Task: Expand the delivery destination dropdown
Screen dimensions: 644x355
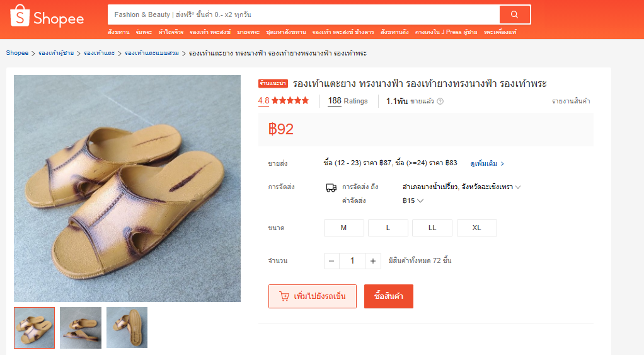Action: [461, 187]
